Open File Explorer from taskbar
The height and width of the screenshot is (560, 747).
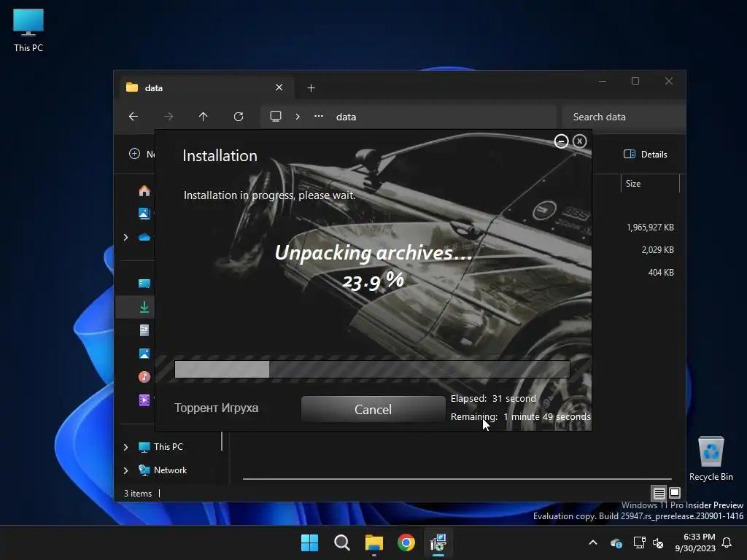pyautogui.click(x=374, y=542)
